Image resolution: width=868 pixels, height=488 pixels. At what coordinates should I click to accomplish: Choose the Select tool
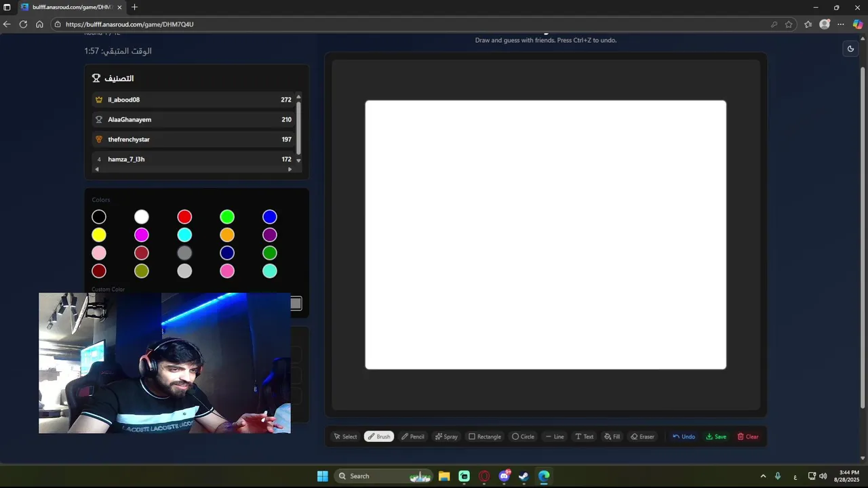[345, 436]
